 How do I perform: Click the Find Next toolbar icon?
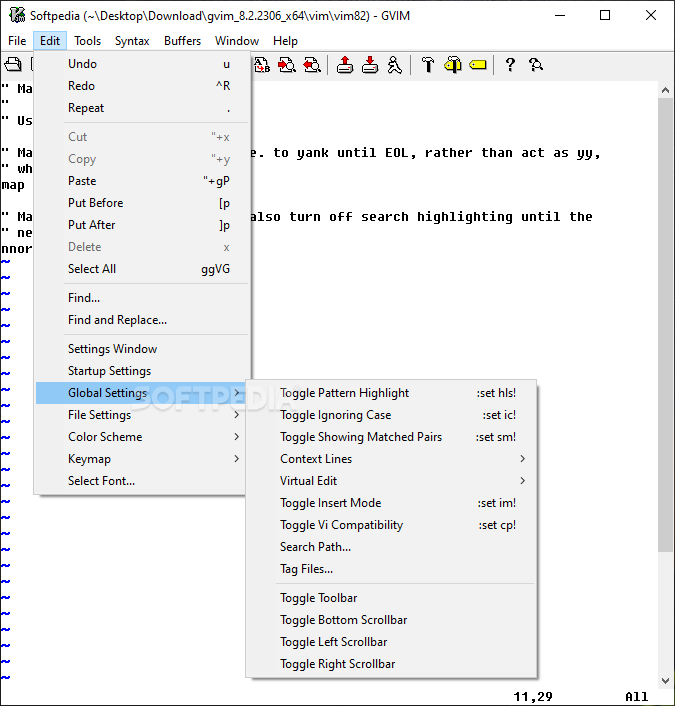tap(287, 65)
